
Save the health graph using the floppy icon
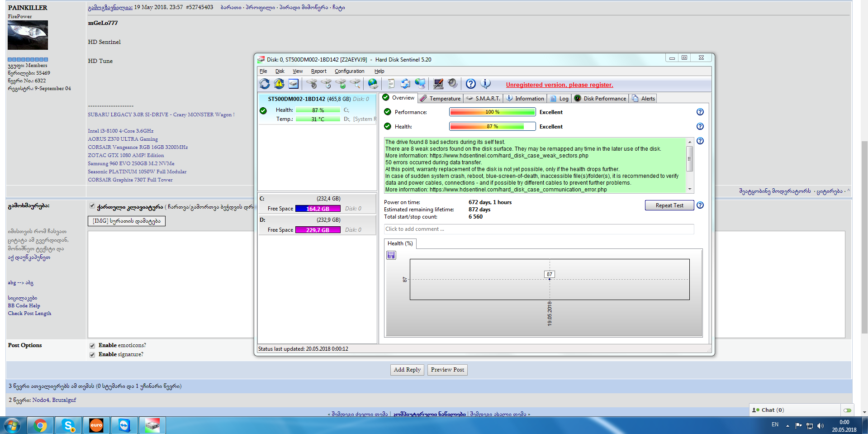(x=391, y=255)
